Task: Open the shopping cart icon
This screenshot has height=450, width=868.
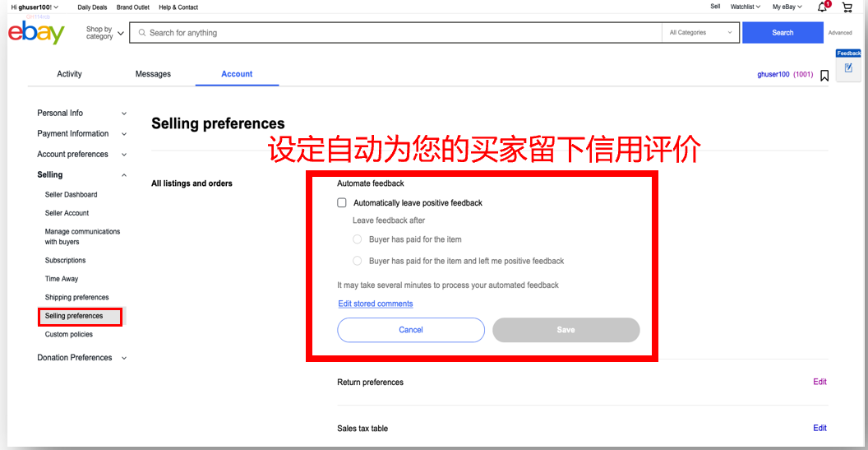Action: tap(847, 7)
